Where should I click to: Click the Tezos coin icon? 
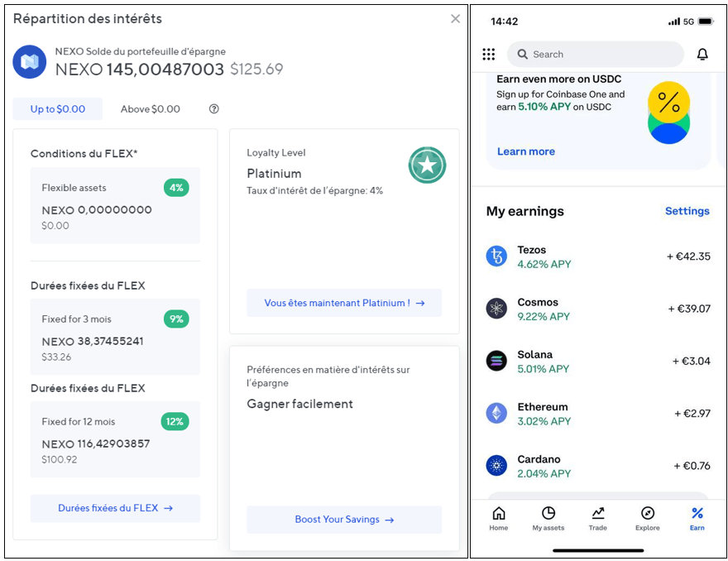(x=496, y=257)
